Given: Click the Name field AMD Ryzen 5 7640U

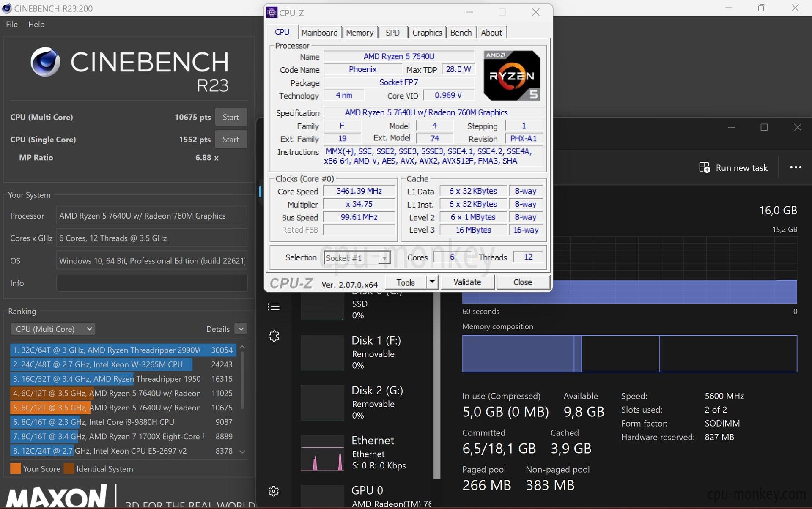Looking at the screenshot, I should click(x=399, y=56).
